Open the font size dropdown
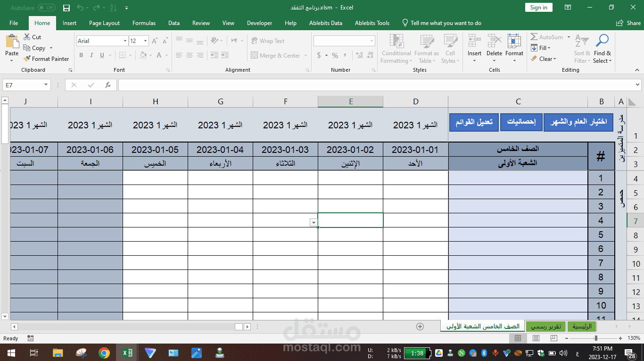The image size is (644, 361). pyautogui.click(x=146, y=41)
